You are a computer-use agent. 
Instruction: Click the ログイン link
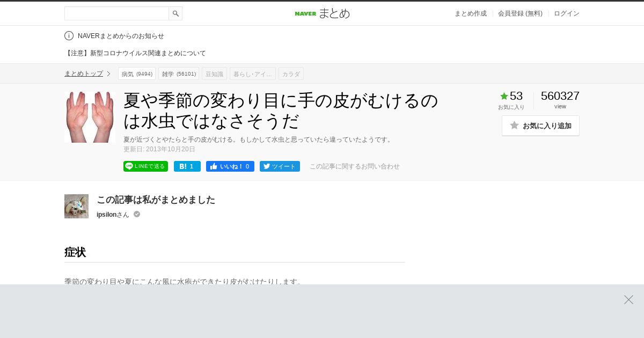[567, 13]
